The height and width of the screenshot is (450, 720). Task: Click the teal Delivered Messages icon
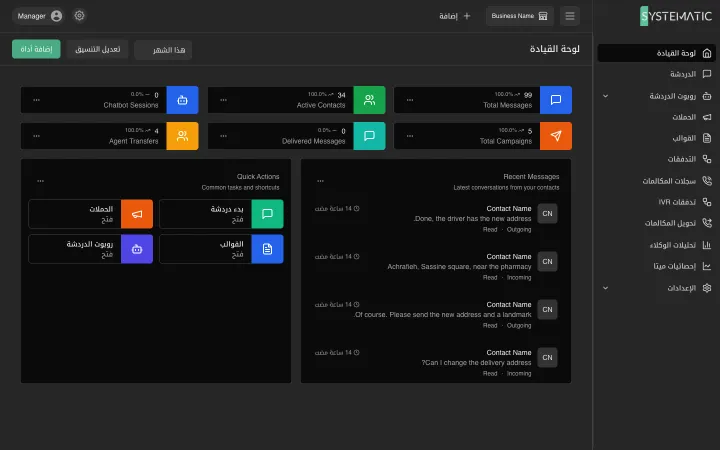click(x=369, y=136)
